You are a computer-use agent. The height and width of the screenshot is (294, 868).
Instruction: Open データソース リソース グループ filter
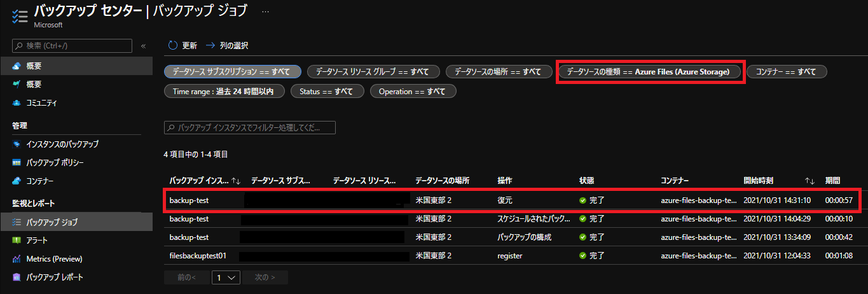click(x=373, y=72)
